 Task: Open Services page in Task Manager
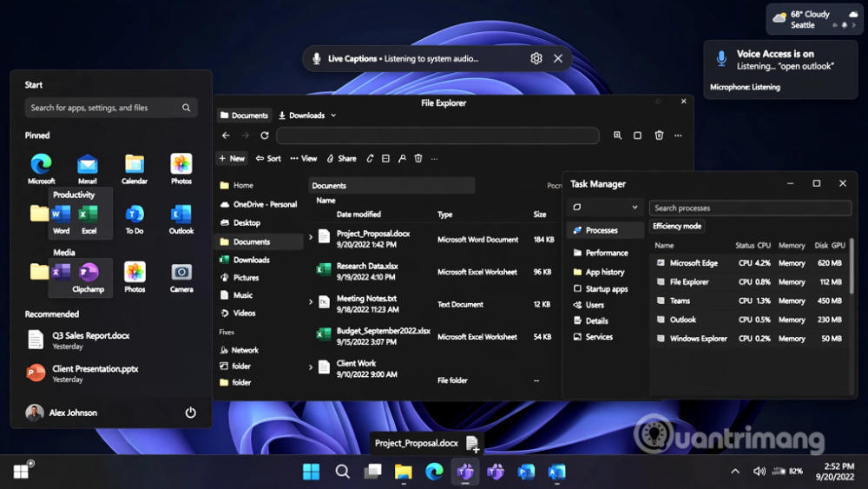coord(593,337)
